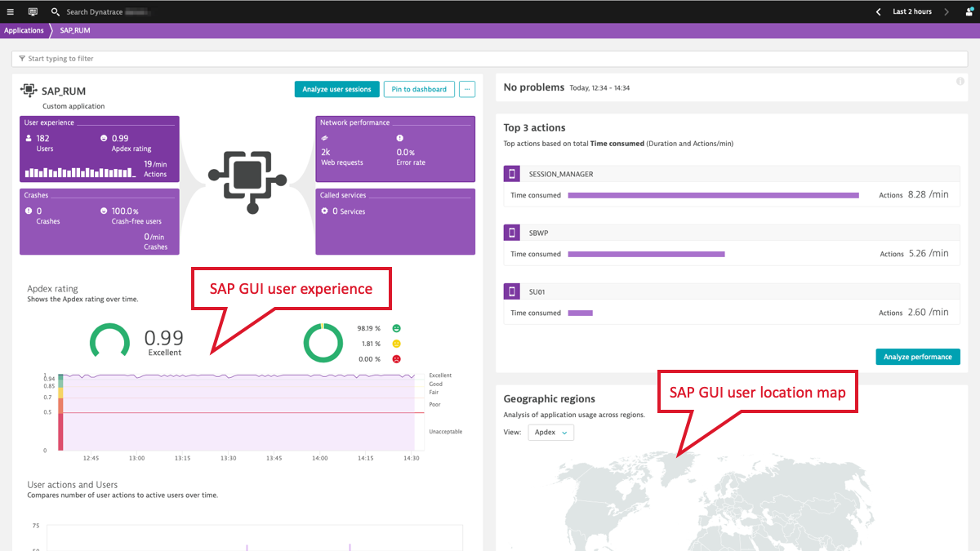Pin SAP_RUM to dashboard

pos(419,89)
